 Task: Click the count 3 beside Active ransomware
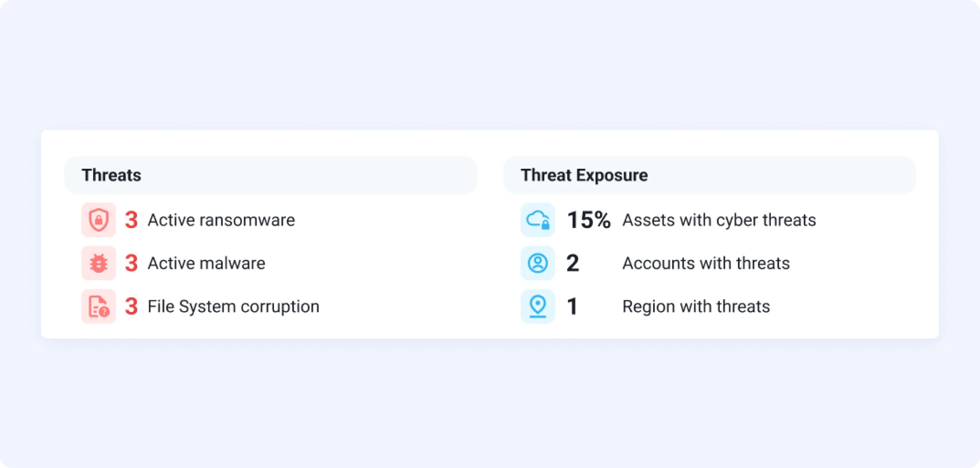[131, 220]
